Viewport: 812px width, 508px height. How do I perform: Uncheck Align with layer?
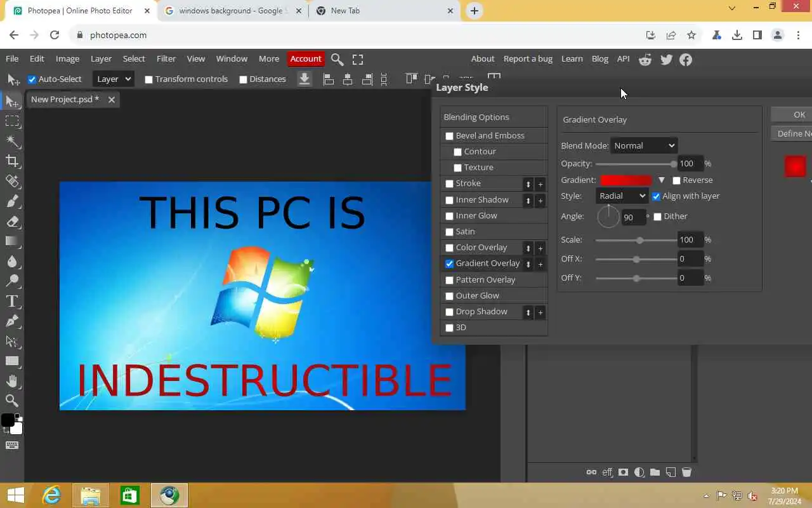656,196
